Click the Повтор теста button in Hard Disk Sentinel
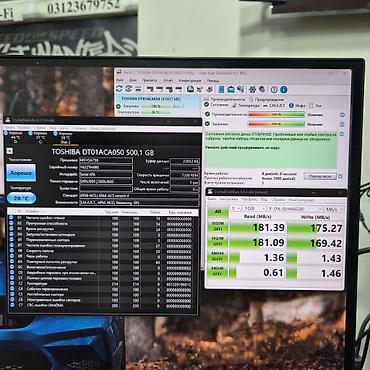This screenshot has height=370, width=370. pos(320,176)
